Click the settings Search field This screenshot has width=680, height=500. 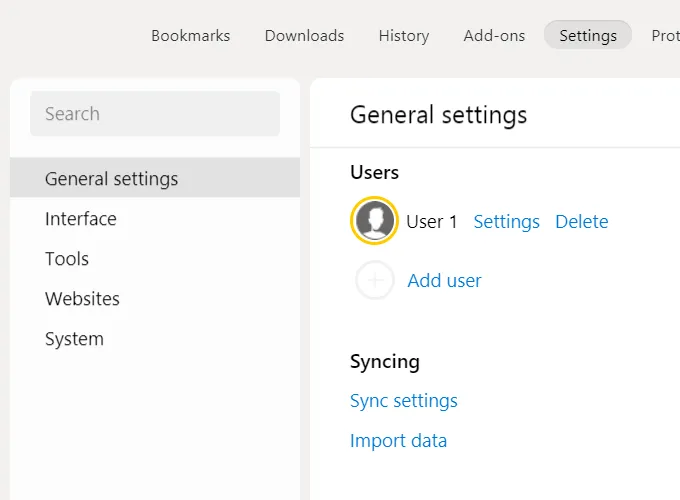click(155, 114)
